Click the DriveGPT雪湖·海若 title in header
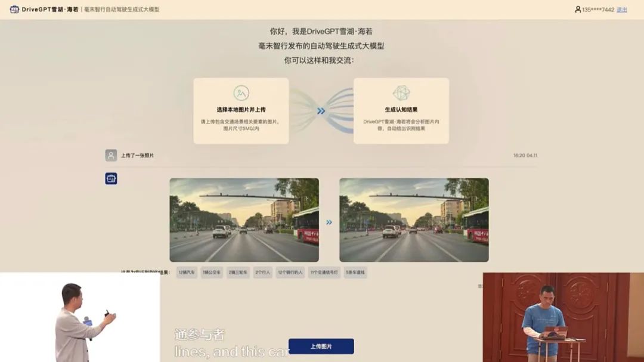Screen dimensions: 644x362 point(50,9)
